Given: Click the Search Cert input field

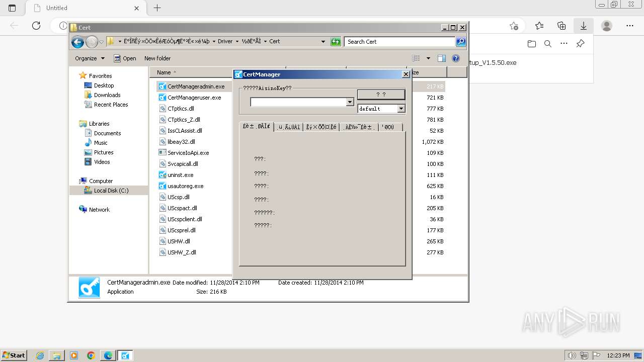Looking at the screenshot, I should (x=400, y=42).
